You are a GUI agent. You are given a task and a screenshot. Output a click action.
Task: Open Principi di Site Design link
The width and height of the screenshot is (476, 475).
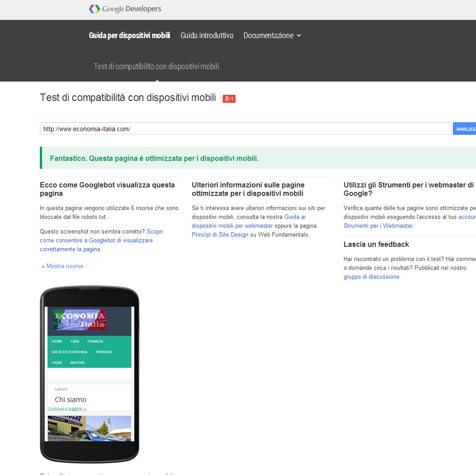220,234
